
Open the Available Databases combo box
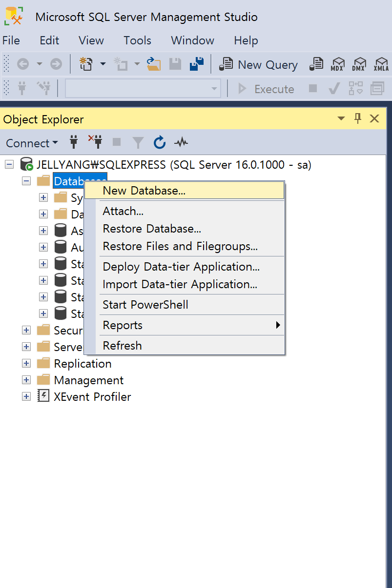pos(143,89)
